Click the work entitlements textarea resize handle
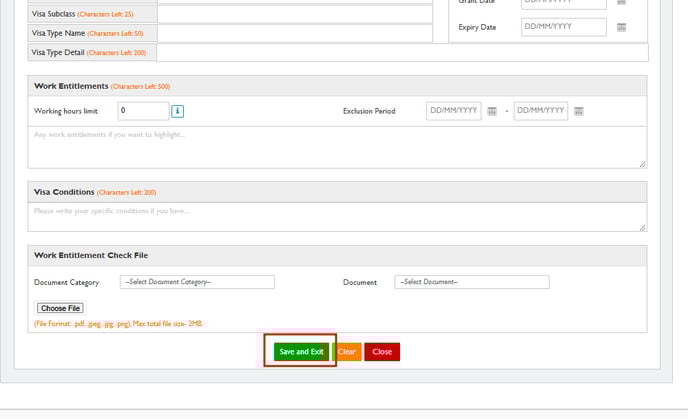Image resolution: width=688 pixels, height=419 pixels. 642,164
